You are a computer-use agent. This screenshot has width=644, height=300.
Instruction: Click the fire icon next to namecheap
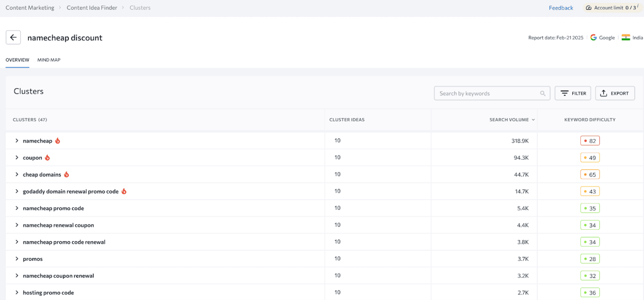click(x=57, y=141)
